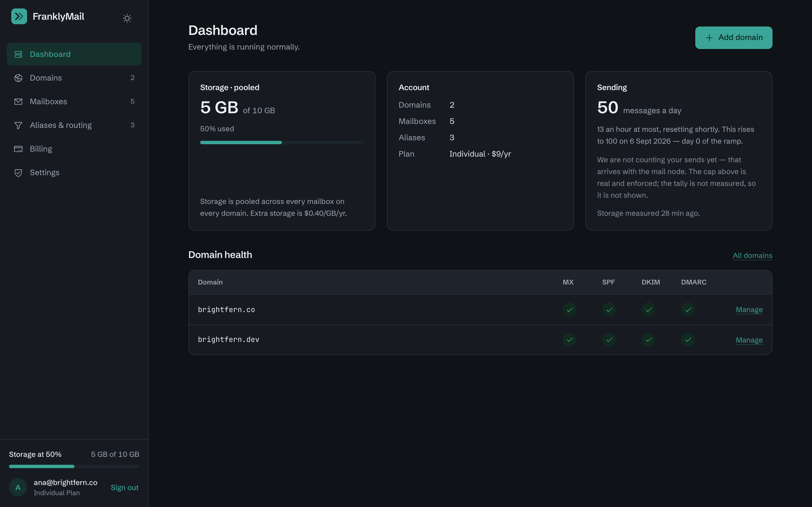Image resolution: width=812 pixels, height=507 pixels.
Task: Open the Mailboxes menu item
Action: click(x=74, y=102)
